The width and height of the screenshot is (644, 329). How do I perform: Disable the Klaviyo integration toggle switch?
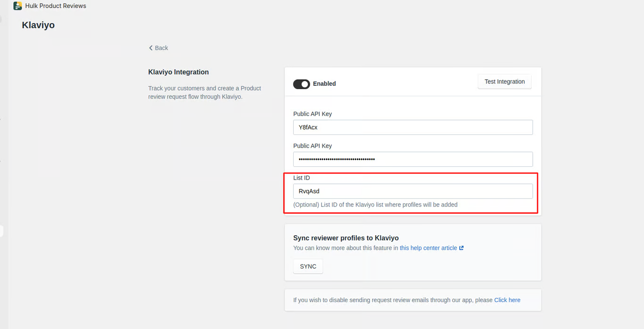click(301, 84)
